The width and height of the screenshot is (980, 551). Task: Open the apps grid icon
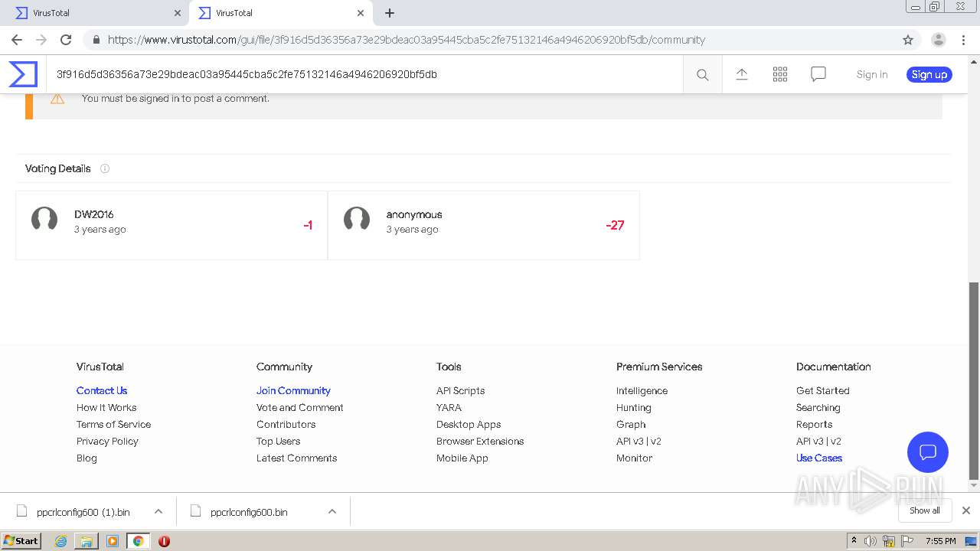pyautogui.click(x=779, y=74)
